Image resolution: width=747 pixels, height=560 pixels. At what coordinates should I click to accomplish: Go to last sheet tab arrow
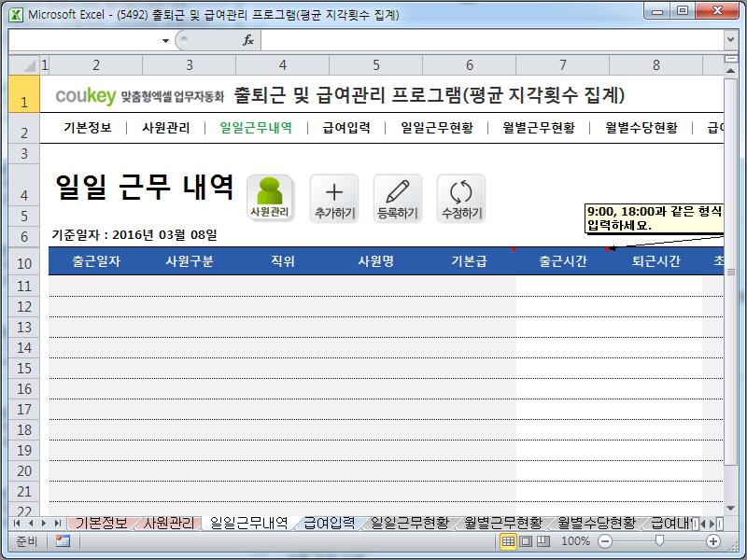(58, 524)
